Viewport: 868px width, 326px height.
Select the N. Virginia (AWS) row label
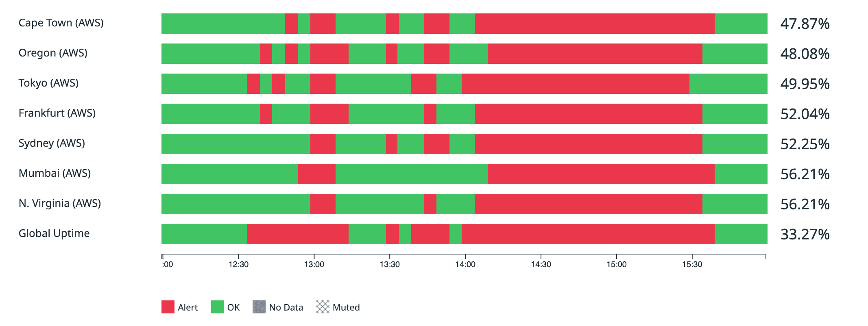point(59,204)
